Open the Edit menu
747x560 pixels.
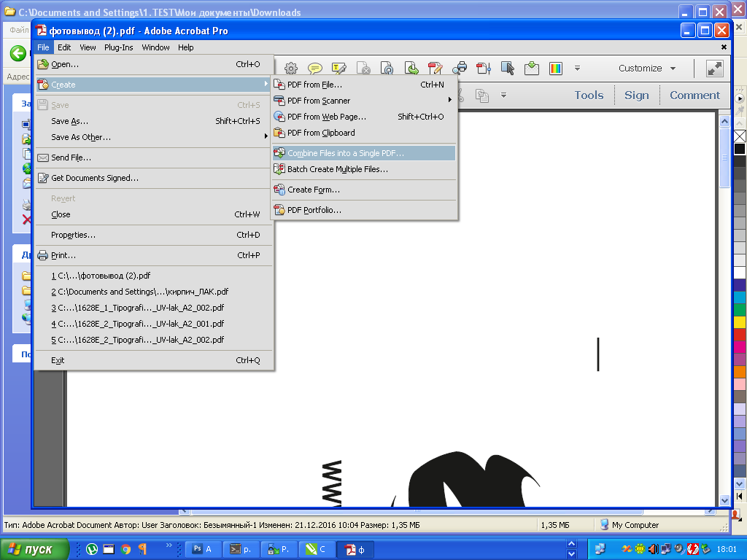coord(64,47)
